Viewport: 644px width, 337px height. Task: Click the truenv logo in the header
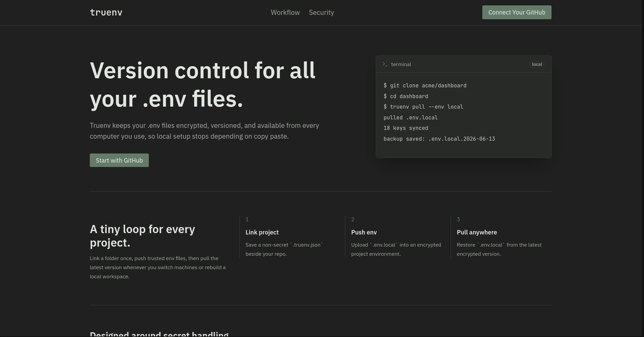click(x=106, y=12)
